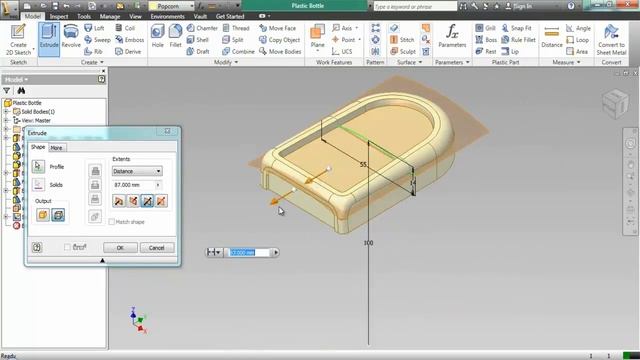Image resolution: width=640 pixels, height=360 pixels.
Task: Open the Manage ribbon tab
Action: point(110,16)
